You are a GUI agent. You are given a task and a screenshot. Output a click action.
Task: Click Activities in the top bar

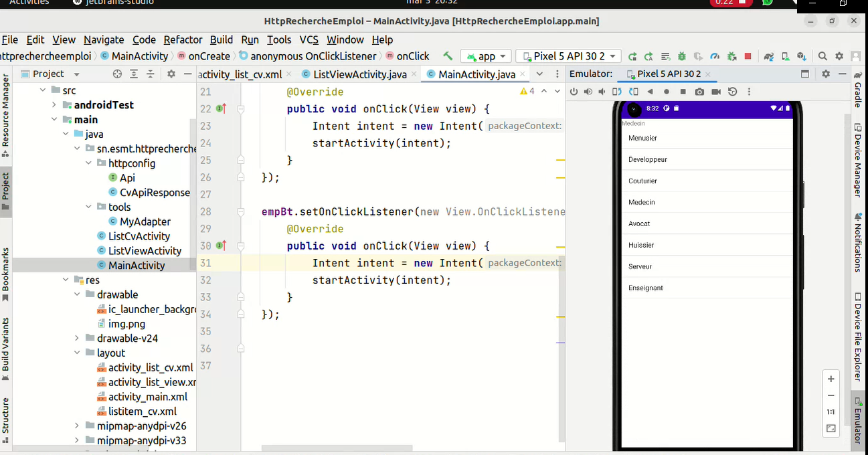point(29,3)
